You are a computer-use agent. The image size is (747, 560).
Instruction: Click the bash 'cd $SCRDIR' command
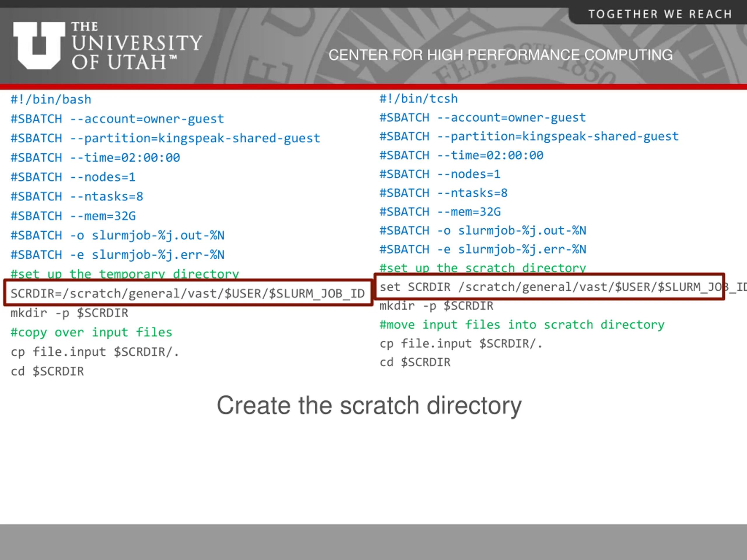47,371
